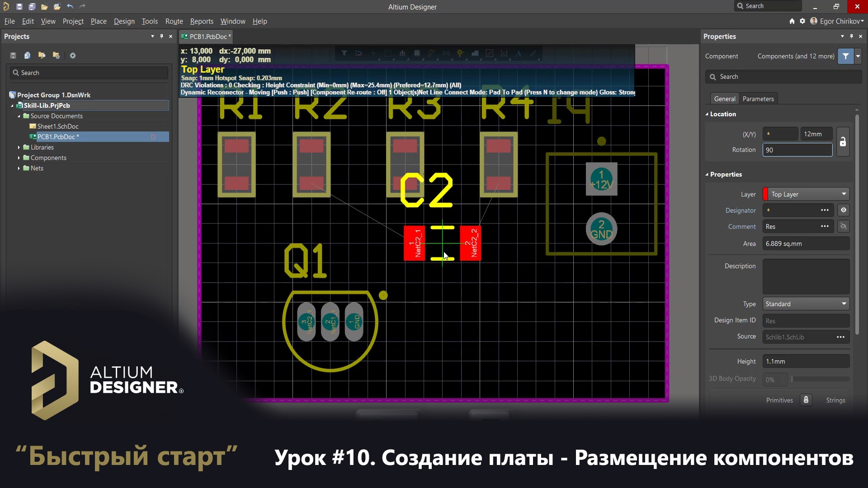Expand the Libraries tree node
The width and height of the screenshot is (868, 488).
tap(19, 147)
